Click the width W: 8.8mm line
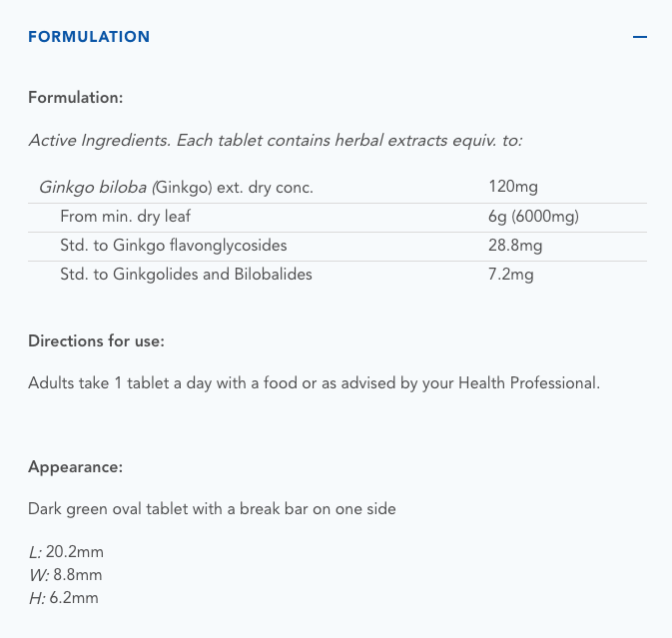The image size is (672, 638). [65, 574]
